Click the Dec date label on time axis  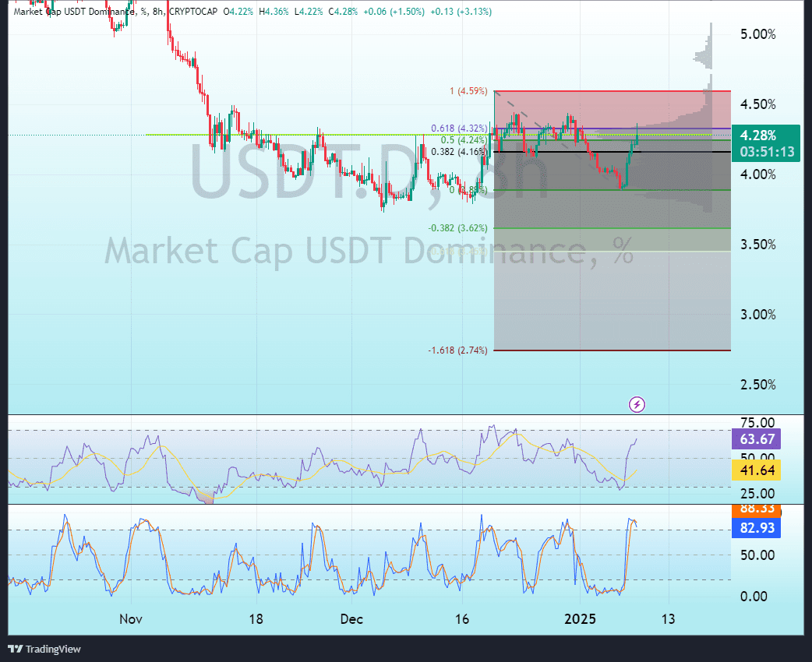pos(351,619)
